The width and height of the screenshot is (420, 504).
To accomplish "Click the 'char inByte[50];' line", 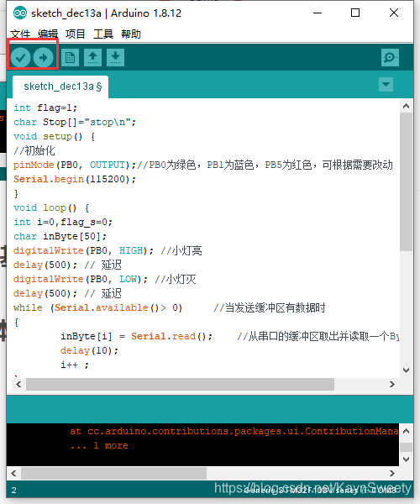I will tap(60, 236).
